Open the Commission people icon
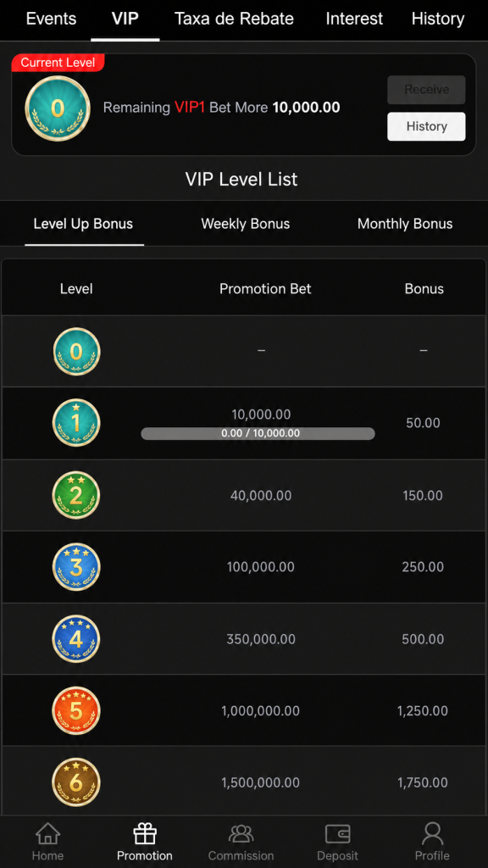This screenshot has width=488, height=868. 241,834
